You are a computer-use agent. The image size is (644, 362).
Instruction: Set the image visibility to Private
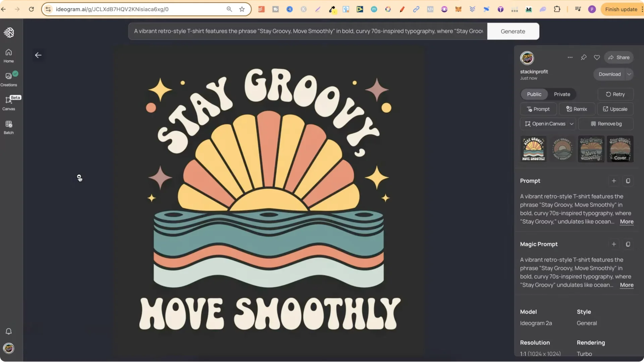[561, 94]
